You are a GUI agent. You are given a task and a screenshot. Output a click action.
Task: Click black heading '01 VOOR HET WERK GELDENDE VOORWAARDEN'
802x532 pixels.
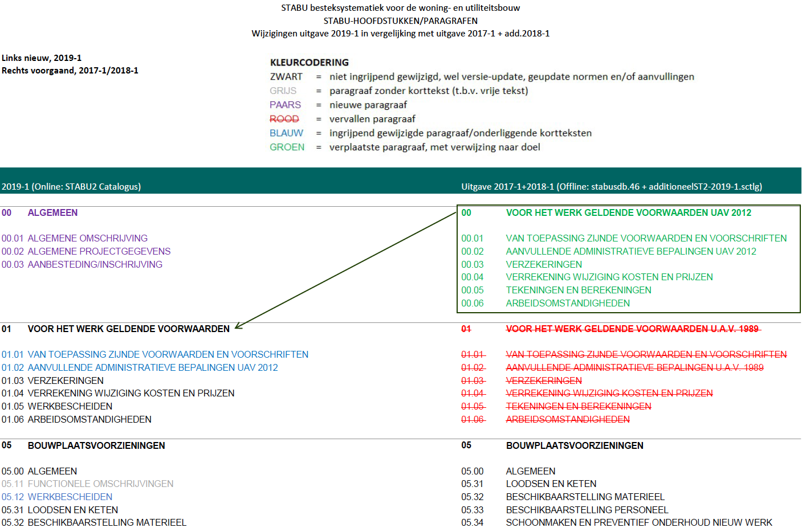coord(116,329)
